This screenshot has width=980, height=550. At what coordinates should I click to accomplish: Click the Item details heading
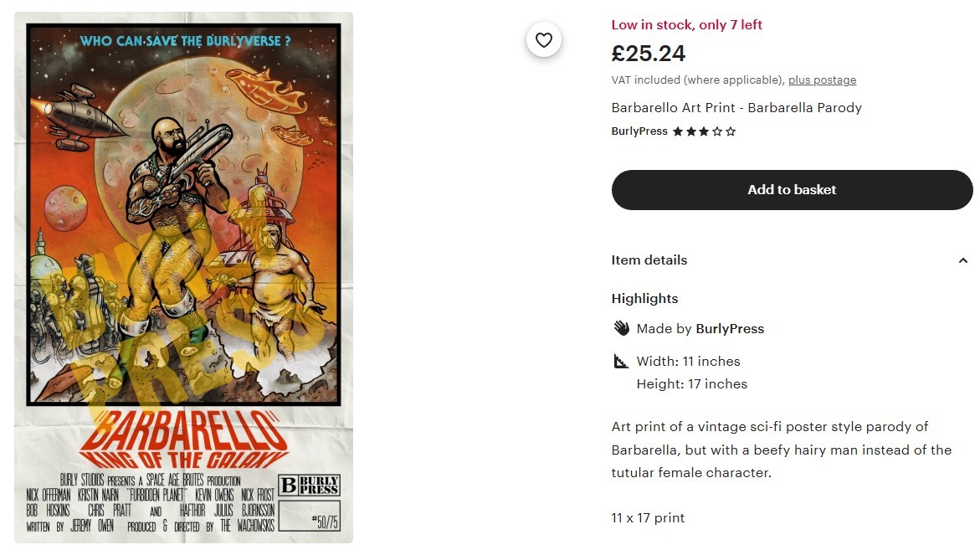coord(649,260)
